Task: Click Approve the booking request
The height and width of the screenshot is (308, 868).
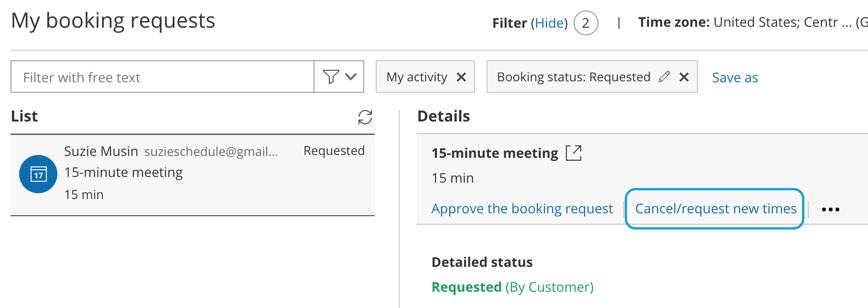Action: coord(522,209)
